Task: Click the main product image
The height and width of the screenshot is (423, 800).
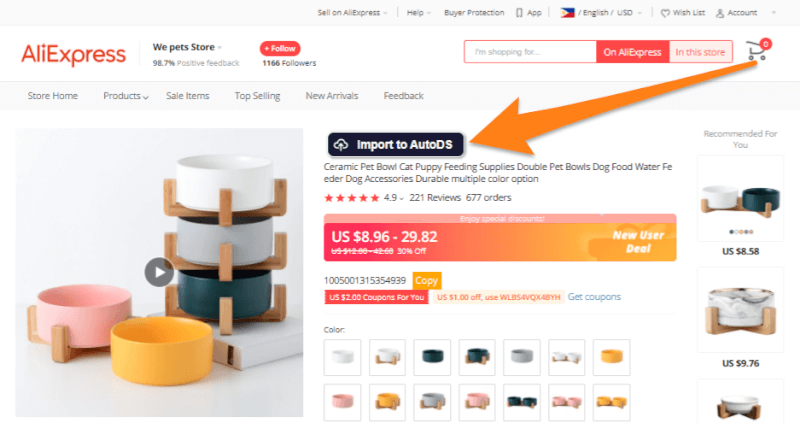Action: [159, 272]
